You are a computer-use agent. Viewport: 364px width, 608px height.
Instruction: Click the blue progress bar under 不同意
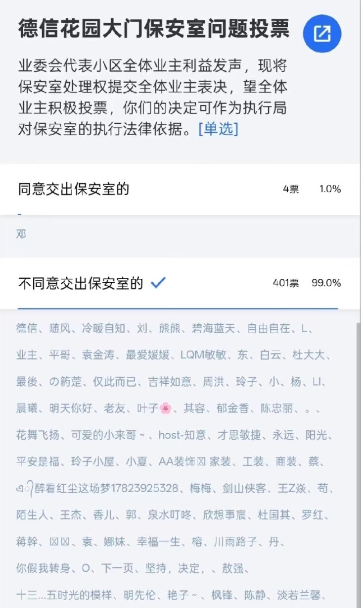pos(178,308)
